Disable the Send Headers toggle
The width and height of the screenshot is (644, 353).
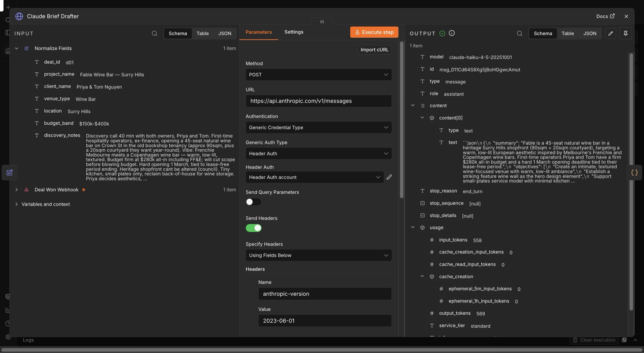pos(253,228)
